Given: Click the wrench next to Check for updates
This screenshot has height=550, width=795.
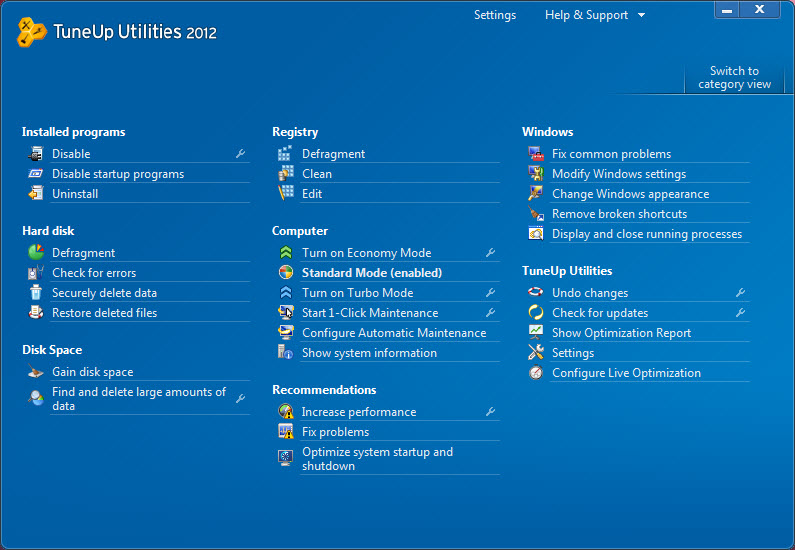Looking at the screenshot, I should [x=740, y=313].
